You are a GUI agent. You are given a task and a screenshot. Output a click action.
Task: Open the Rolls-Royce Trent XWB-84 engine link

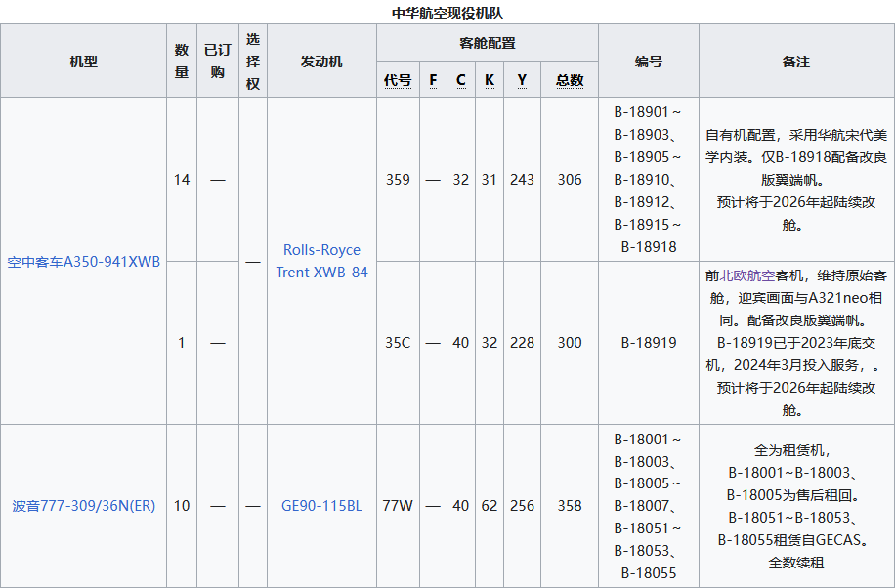[x=321, y=261]
